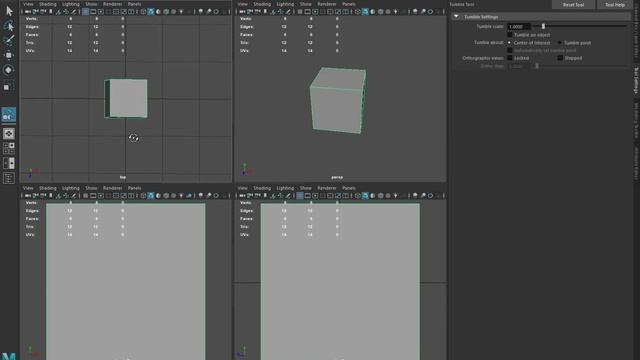This screenshot has width=640, height=360.
Task: Open View menu in top viewport
Action: (28, 4)
